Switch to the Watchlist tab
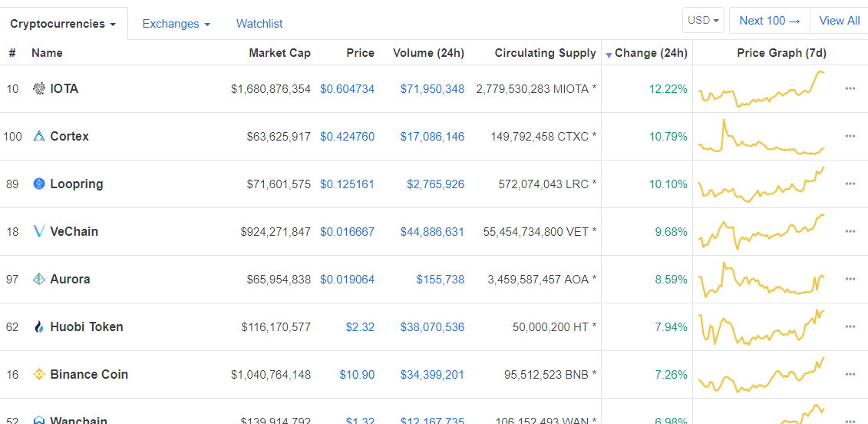The image size is (868, 424). [x=259, y=24]
